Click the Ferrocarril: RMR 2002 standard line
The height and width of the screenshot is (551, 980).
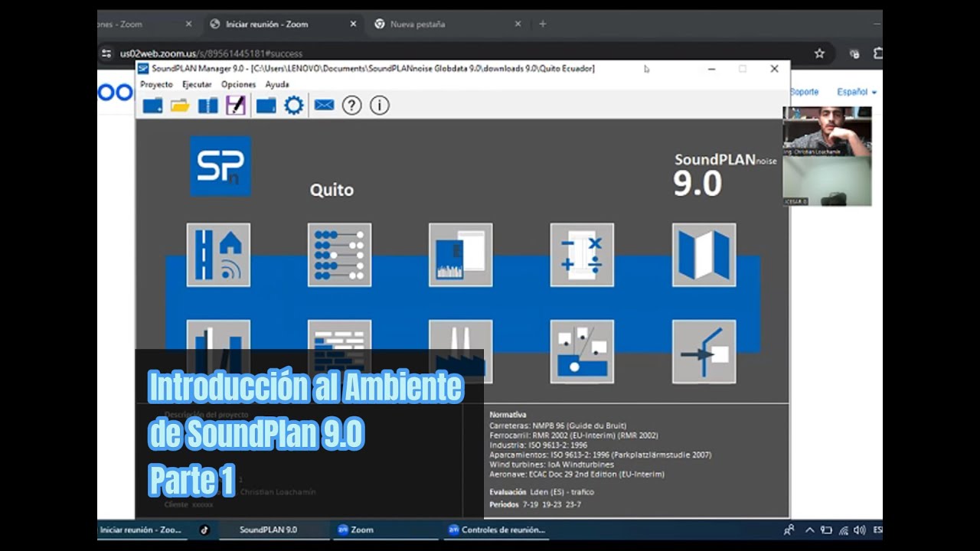[573, 435]
